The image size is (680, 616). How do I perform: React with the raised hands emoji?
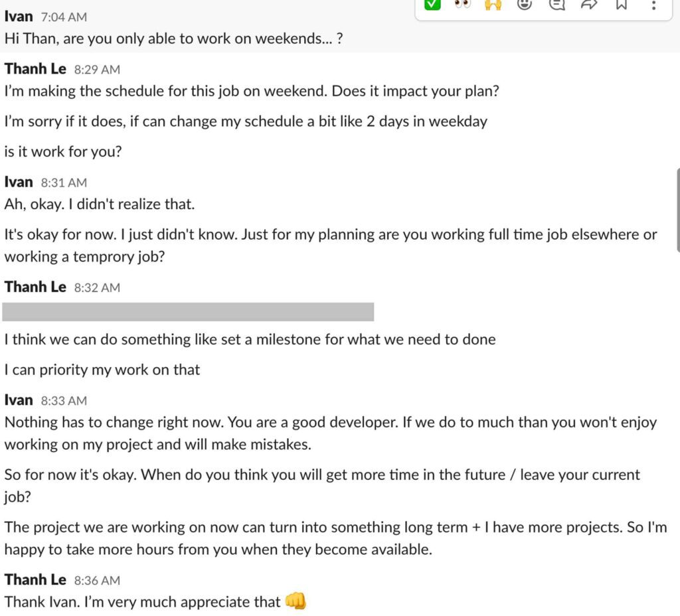493,7
